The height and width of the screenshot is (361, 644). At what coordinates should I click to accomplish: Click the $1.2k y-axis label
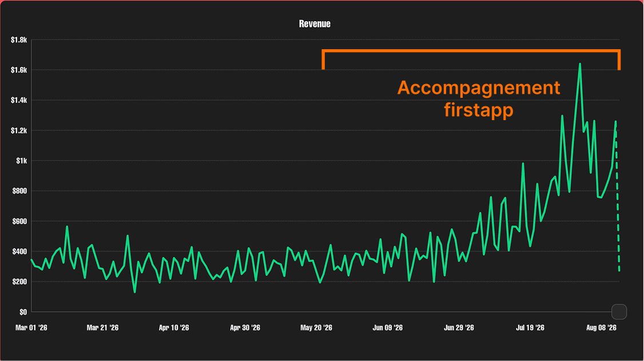pyautogui.click(x=19, y=130)
